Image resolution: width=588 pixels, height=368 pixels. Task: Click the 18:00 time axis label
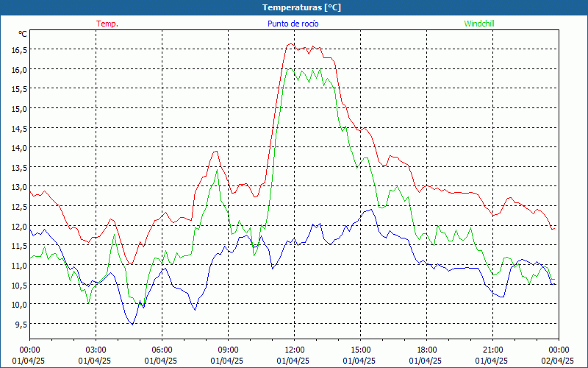(x=426, y=350)
